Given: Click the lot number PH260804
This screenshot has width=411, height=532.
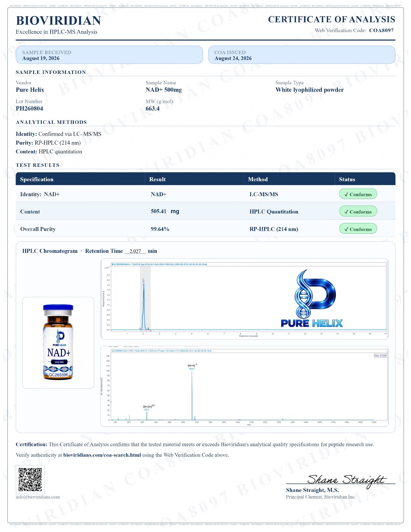Looking at the screenshot, I should (x=30, y=109).
